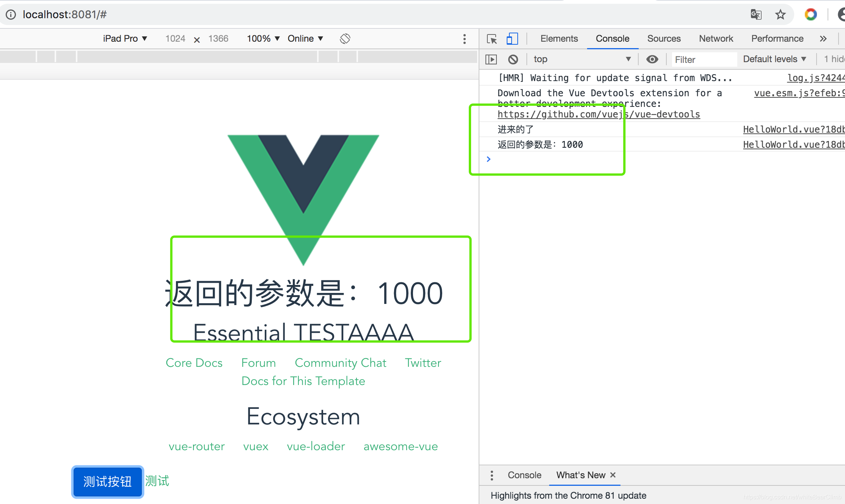
Task: Click the site information icon in address bar
Action: tap(11, 14)
